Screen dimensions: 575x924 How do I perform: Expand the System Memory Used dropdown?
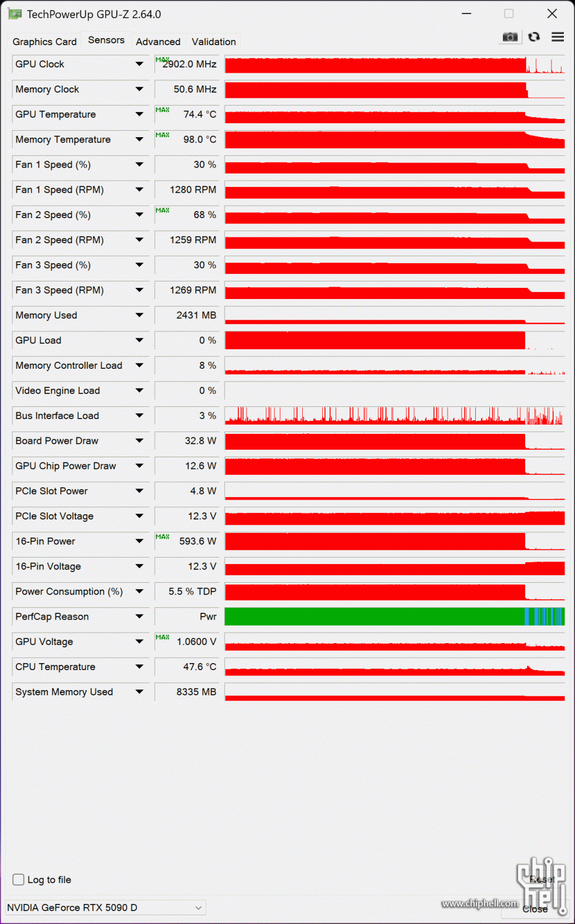[139, 692]
